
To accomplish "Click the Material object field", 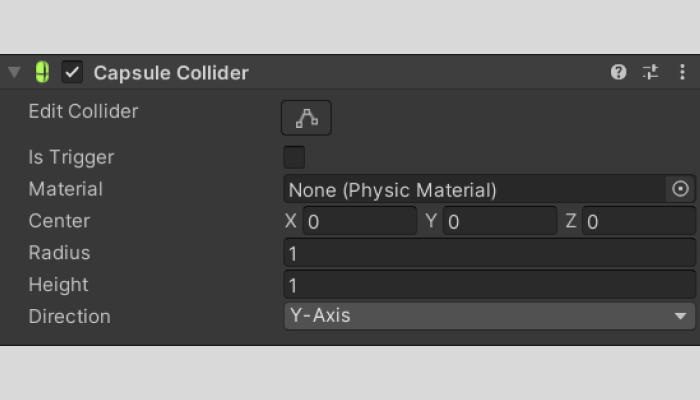I will click(474, 189).
